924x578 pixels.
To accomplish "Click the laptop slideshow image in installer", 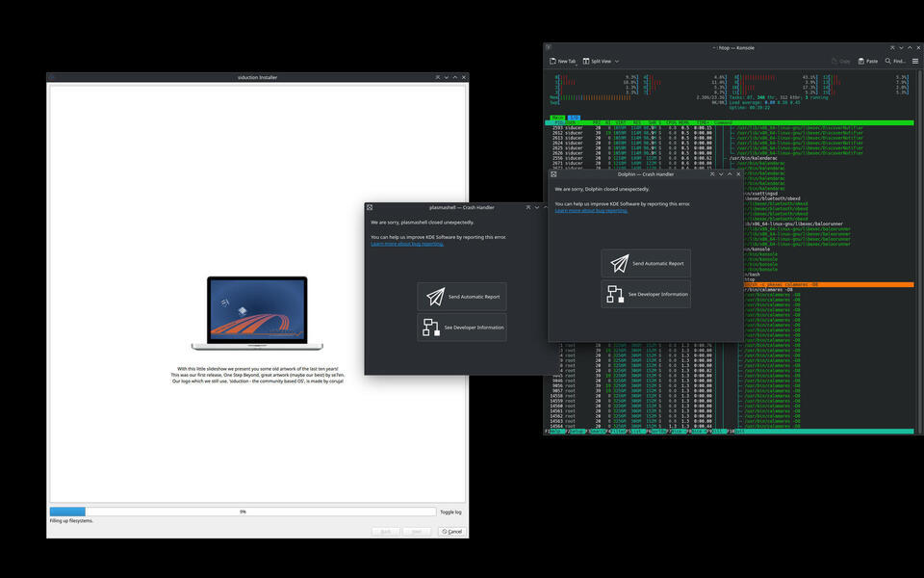I will (x=257, y=313).
